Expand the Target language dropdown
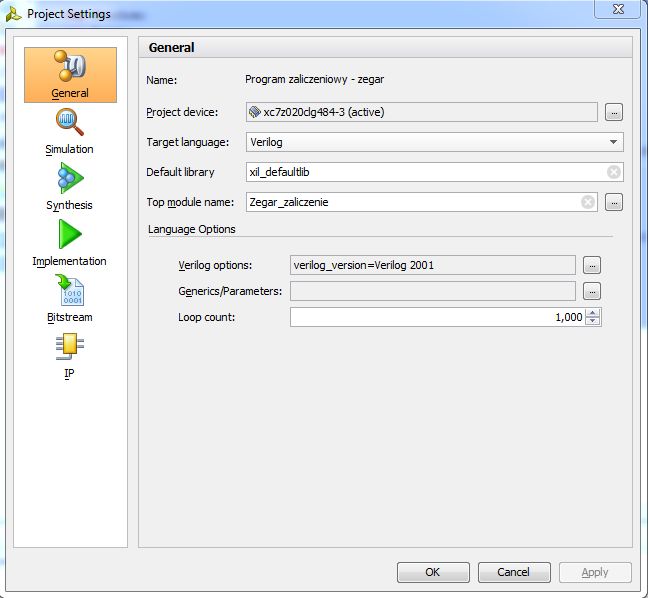 [x=613, y=142]
